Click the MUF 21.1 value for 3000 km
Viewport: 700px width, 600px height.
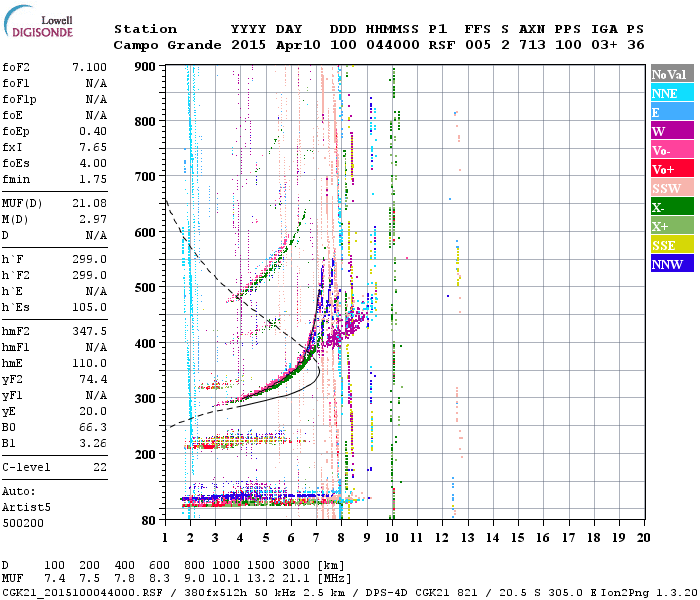(x=296, y=579)
